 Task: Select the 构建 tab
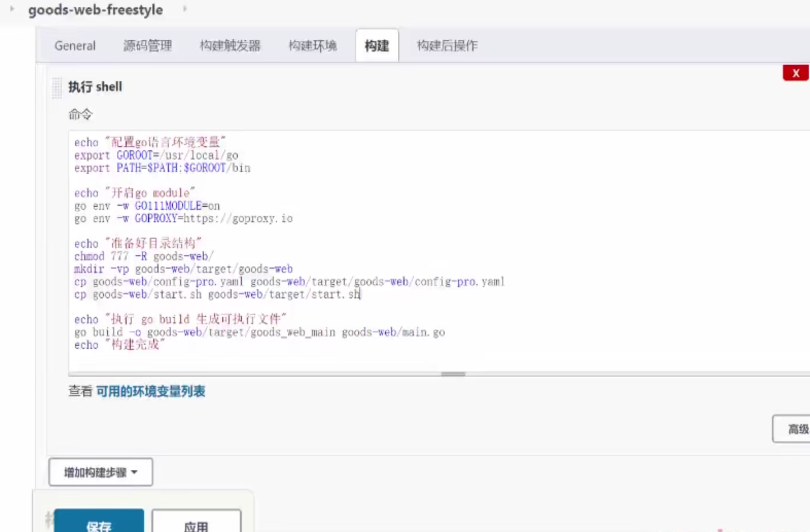(377, 46)
